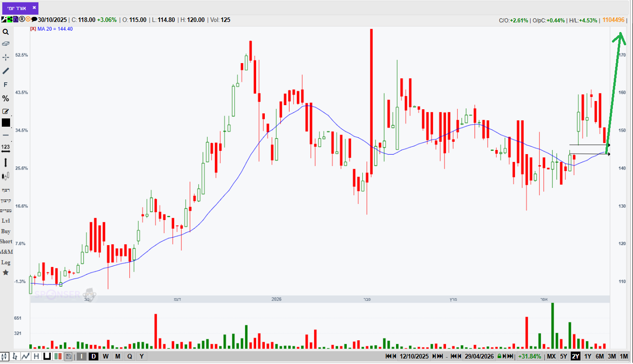Select the bar chart type icon
This screenshot has width=633, height=364.
point(15,356)
